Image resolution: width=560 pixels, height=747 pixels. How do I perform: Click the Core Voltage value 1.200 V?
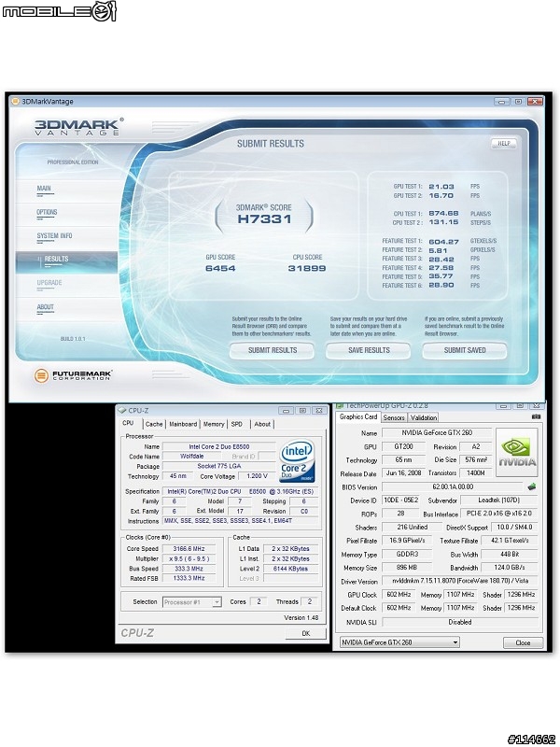[x=258, y=476]
